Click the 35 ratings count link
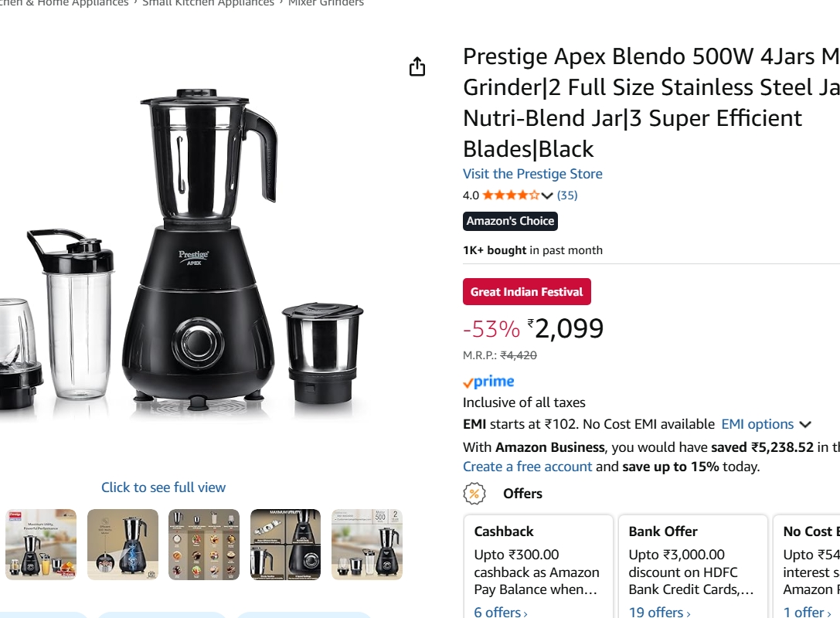 [x=569, y=194]
